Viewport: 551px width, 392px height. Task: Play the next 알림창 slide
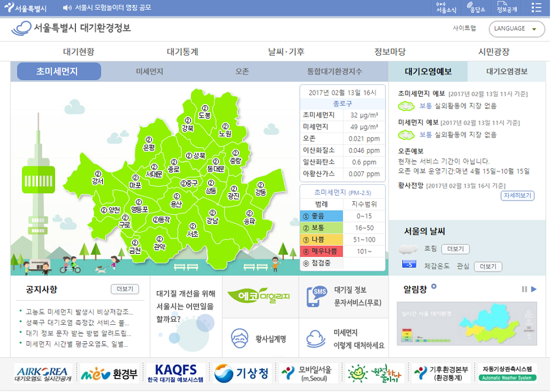534,289
